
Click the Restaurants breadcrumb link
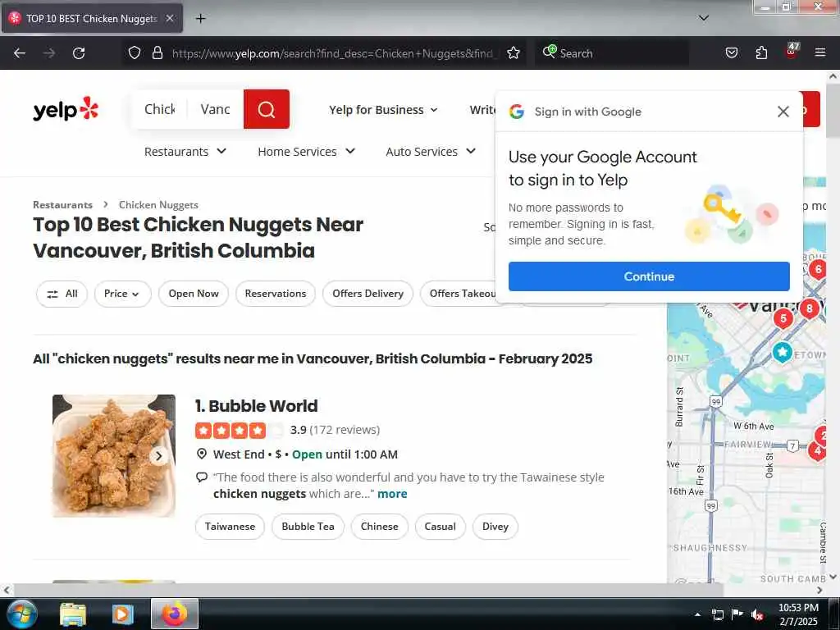point(62,204)
